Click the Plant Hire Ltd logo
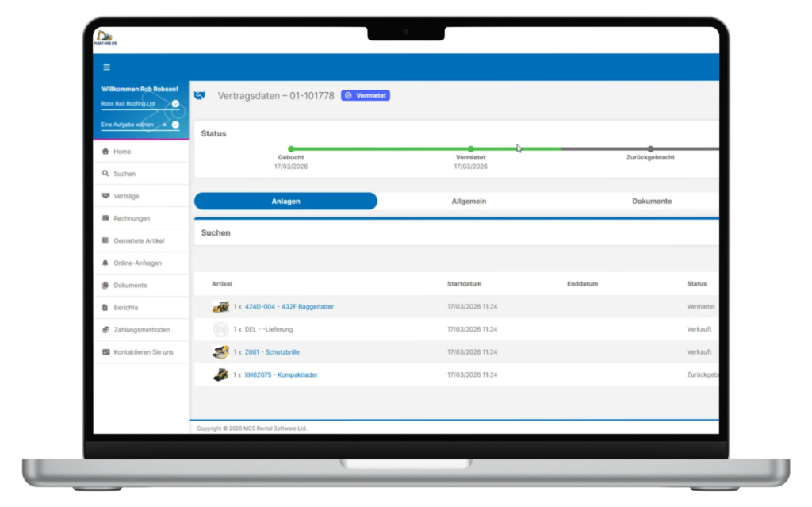 (105, 38)
